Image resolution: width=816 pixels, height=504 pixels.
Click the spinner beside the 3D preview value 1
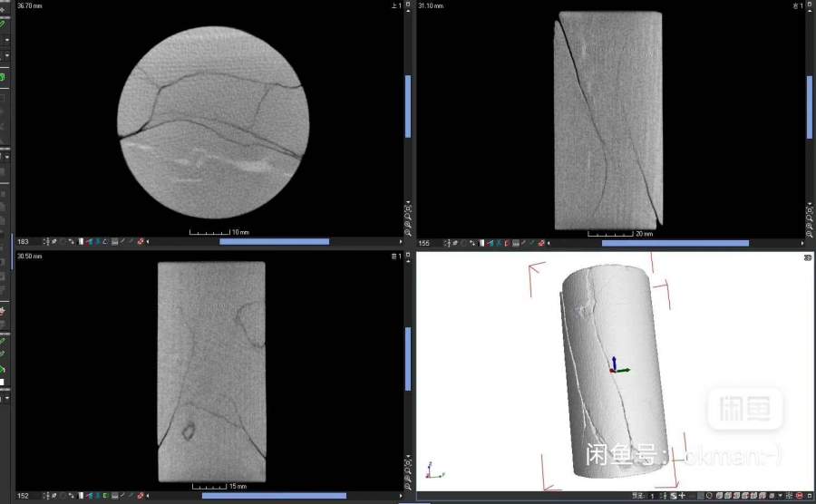point(663,496)
